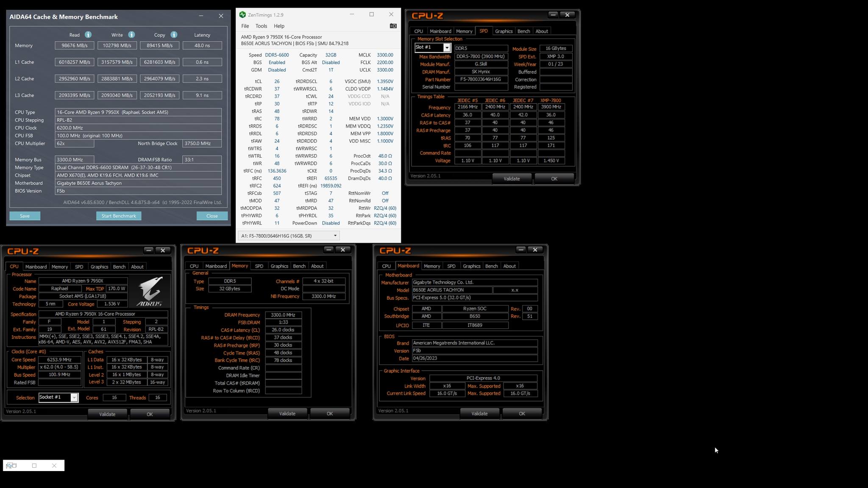Click the Write info icon in AIDA64

point(131,35)
